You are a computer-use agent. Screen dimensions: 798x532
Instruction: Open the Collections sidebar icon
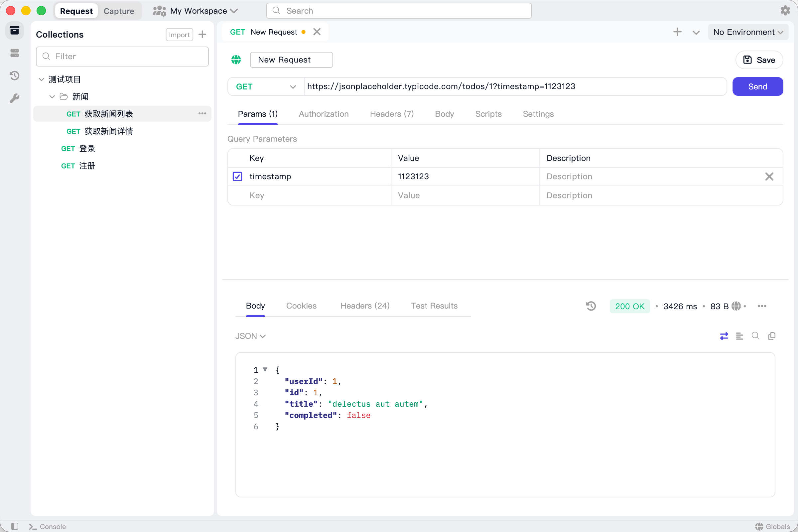tap(14, 31)
